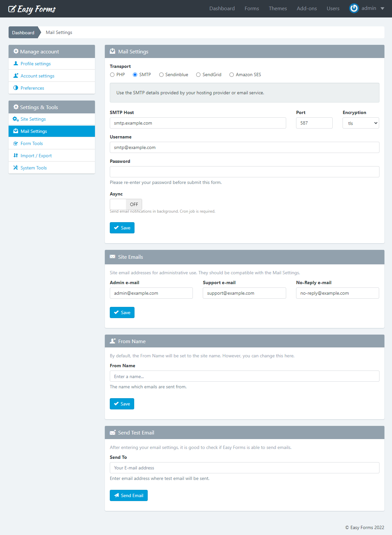Click the Username input field
The height and width of the screenshot is (535, 392).
[245, 147]
